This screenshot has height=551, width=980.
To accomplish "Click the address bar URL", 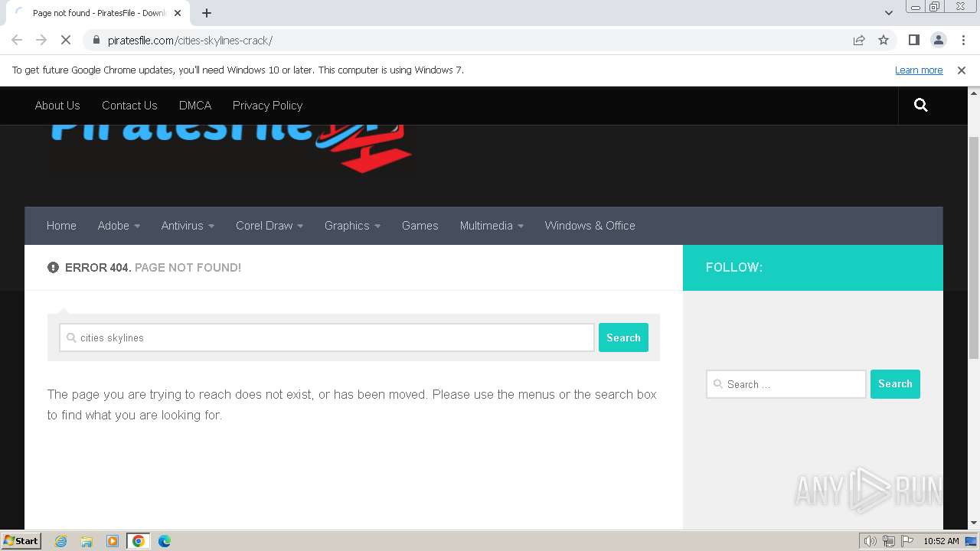I will pos(190,40).
